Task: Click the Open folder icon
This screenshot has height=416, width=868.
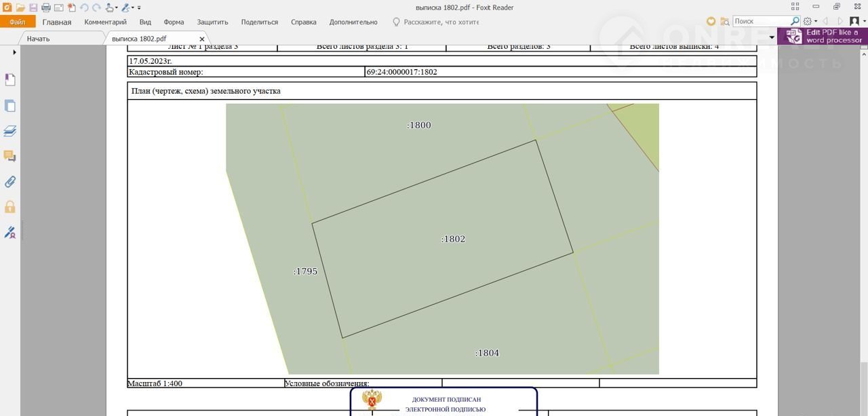Action: point(20,7)
